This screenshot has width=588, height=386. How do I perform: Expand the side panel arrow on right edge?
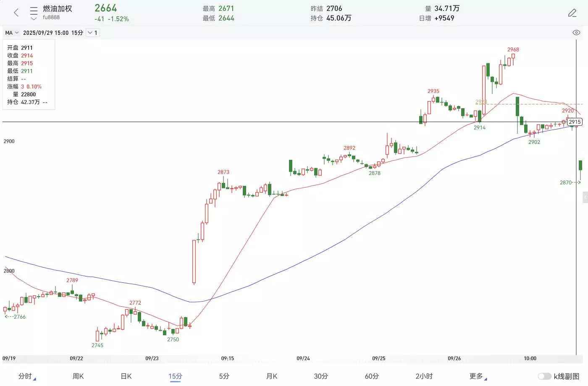click(x=585, y=197)
